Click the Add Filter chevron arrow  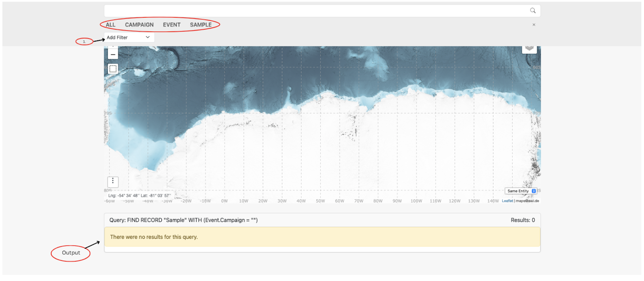148,37
